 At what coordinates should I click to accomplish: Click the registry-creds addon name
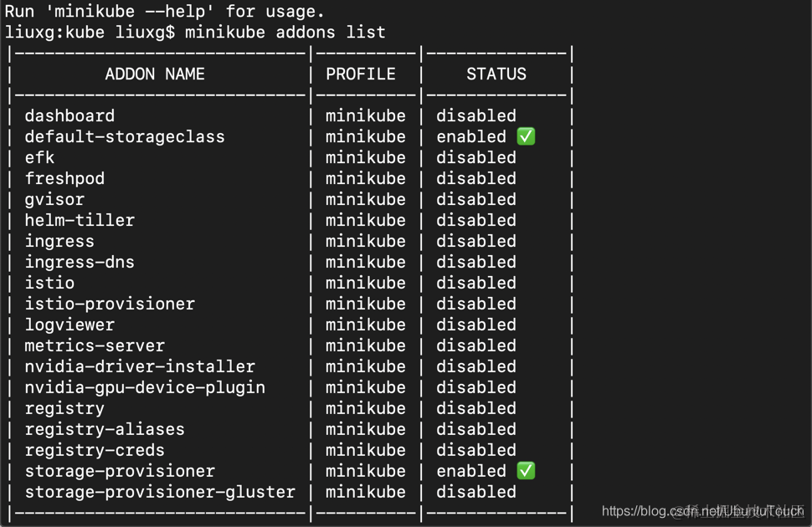(95, 450)
